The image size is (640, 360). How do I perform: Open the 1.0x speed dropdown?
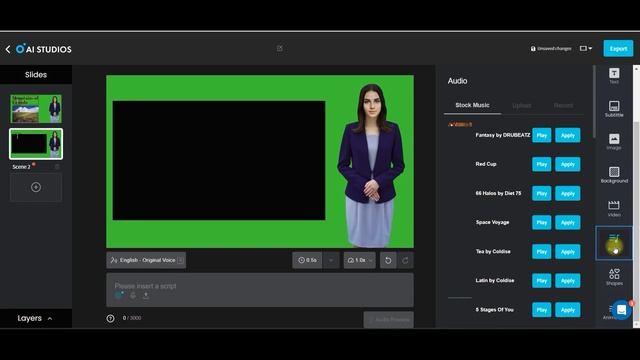(x=360, y=260)
